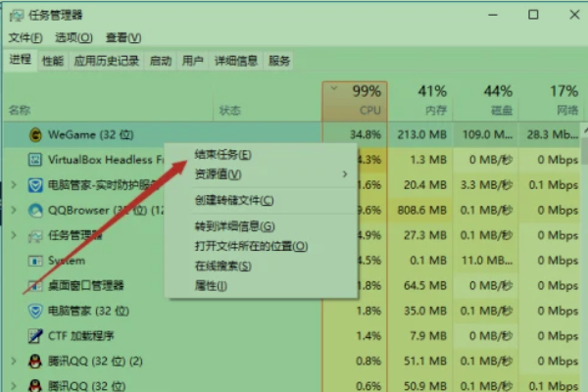Sort by the 41% 内存 column header
Viewport: 588px width, 392px height.
tap(420, 101)
